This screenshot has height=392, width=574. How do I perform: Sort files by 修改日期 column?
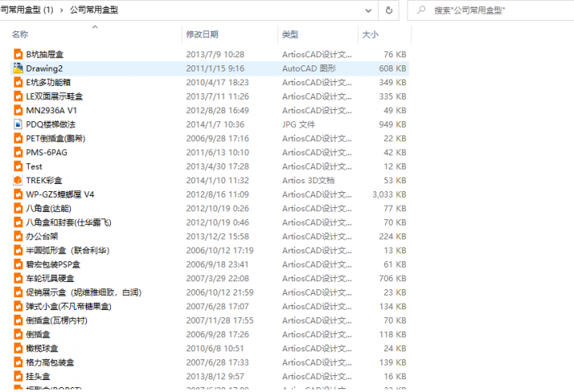tap(202, 34)
